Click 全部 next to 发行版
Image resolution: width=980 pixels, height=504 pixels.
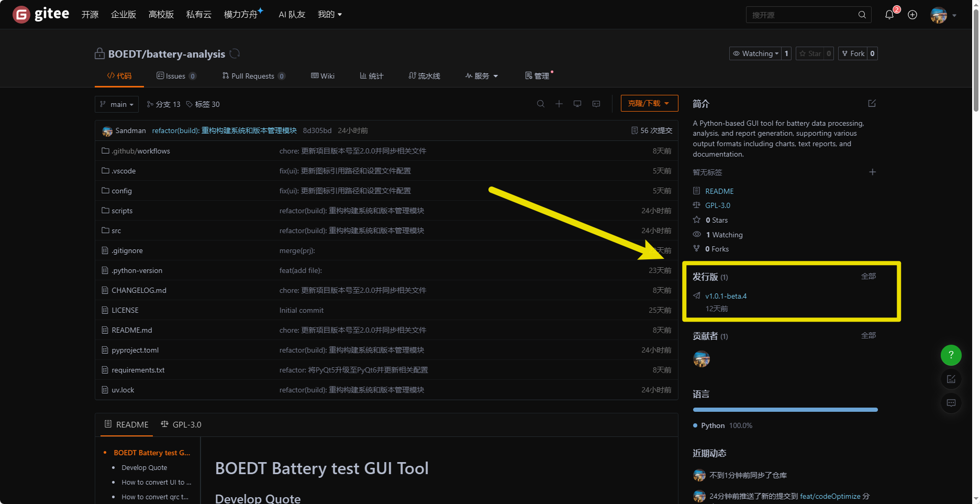point(868,276)
